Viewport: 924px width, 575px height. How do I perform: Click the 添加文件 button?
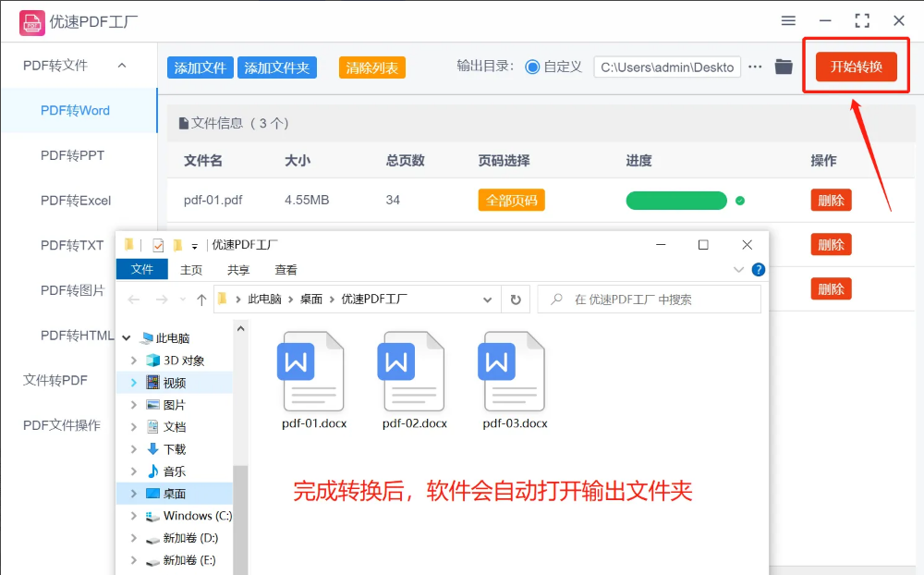(x=201, y=67)
